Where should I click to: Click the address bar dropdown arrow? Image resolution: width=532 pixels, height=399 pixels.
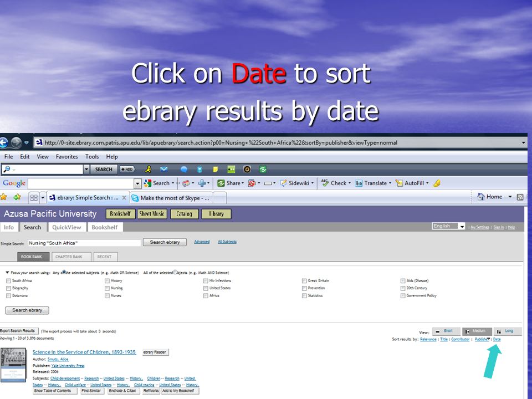coord(524,143)
